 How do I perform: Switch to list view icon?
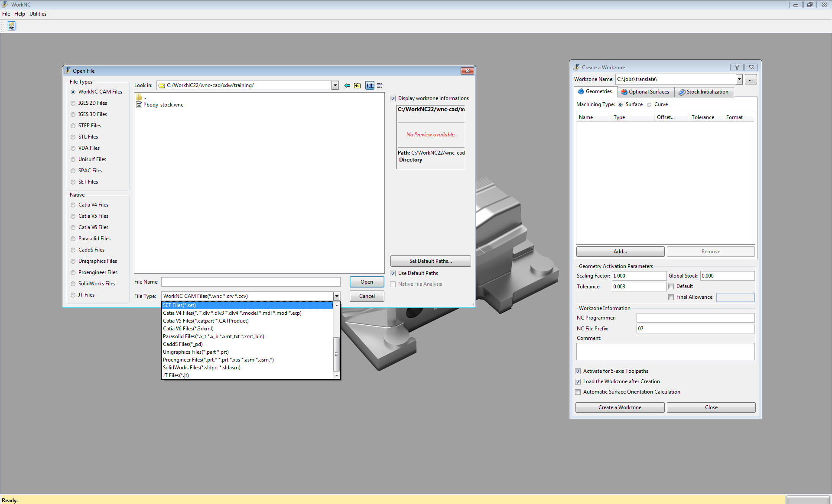click(x=370, y=86)
